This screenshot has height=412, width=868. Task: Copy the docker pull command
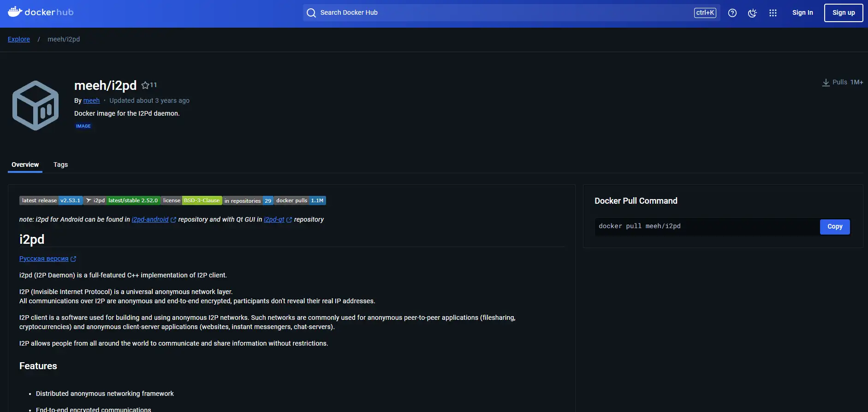tap(835, 227)
